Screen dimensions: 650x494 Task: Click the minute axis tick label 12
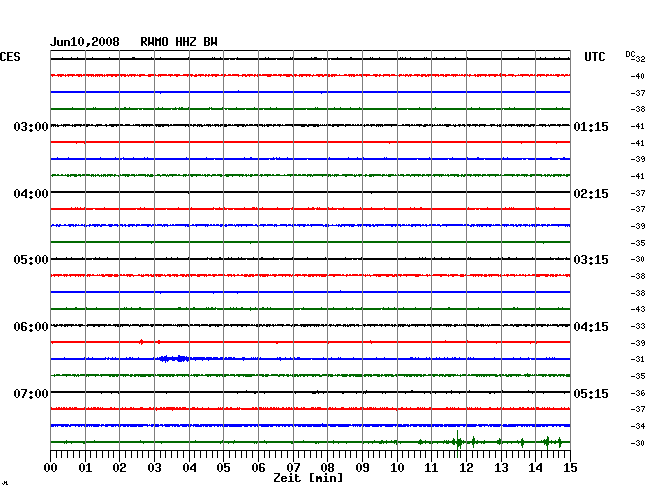[x=466, y=468]
